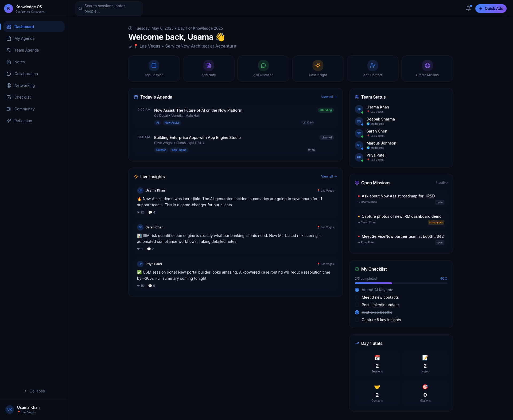Click the Missions target stat icon
This screenshot has height=420, width=513.
[x=425, y=387]
